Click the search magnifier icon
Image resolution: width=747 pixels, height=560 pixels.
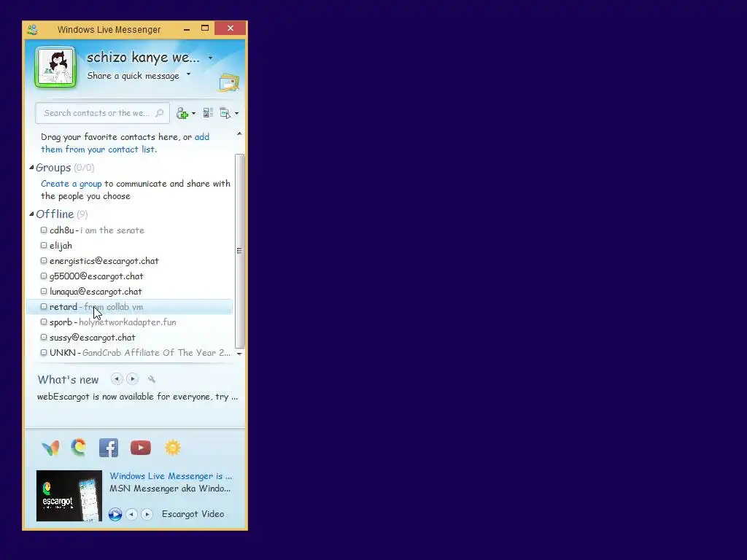[x=160, y=113]
